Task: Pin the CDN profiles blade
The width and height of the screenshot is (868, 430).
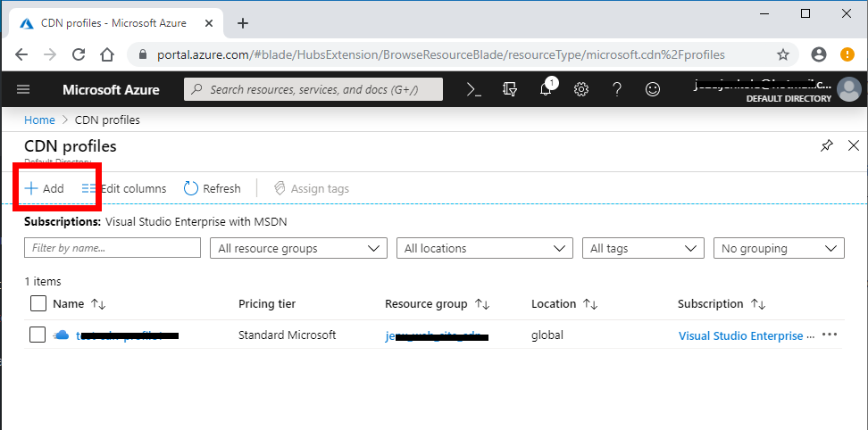Action: (827, 146)
